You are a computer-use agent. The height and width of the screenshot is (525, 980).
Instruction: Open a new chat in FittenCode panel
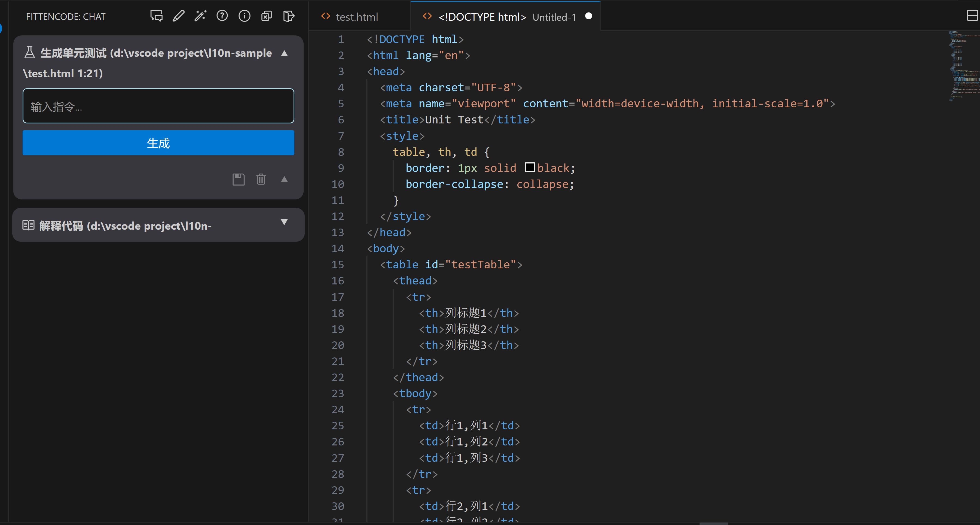[156, 16]
